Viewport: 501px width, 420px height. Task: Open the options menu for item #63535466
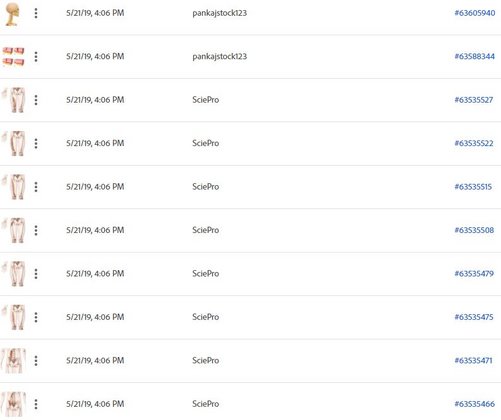tap(36, 404)
